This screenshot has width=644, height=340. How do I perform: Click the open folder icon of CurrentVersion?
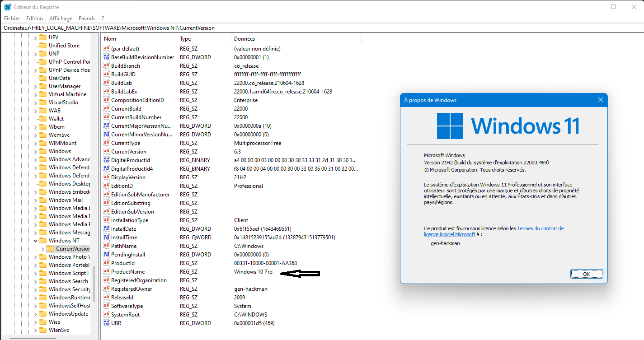[50, 249]
